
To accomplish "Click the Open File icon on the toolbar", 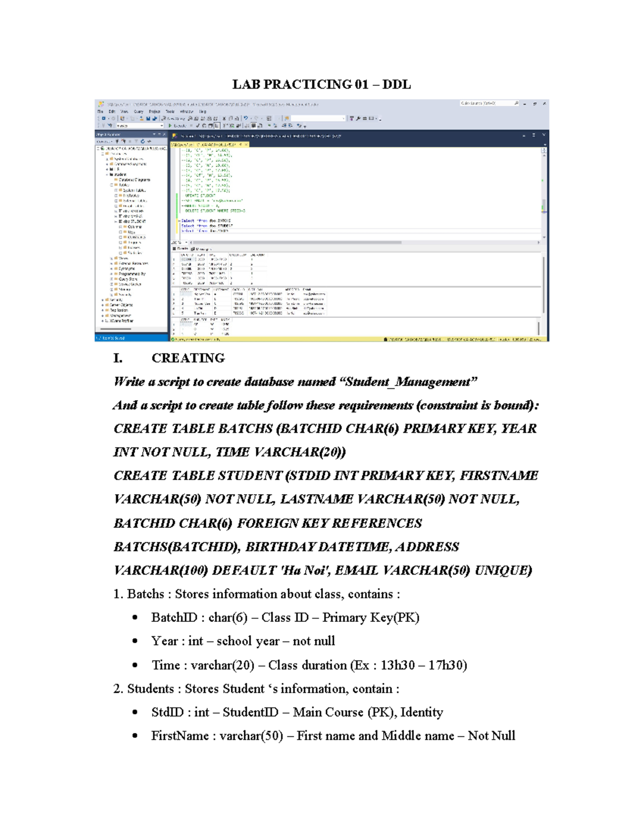I will coord(141,119).
